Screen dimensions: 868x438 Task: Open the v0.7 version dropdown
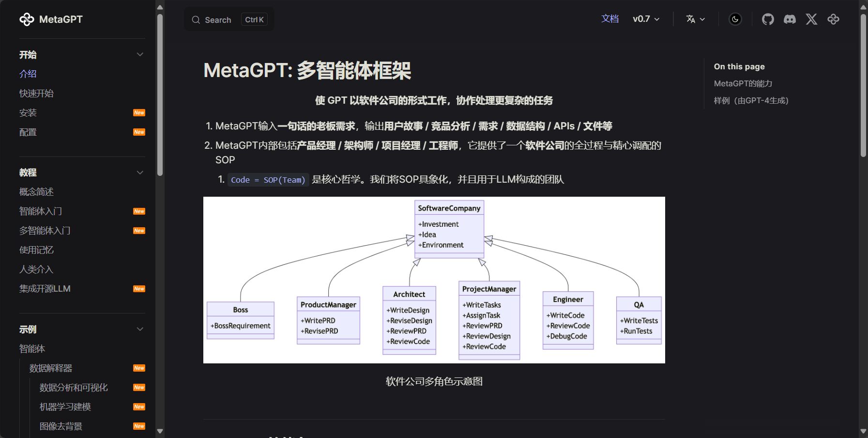coord(646,19)
